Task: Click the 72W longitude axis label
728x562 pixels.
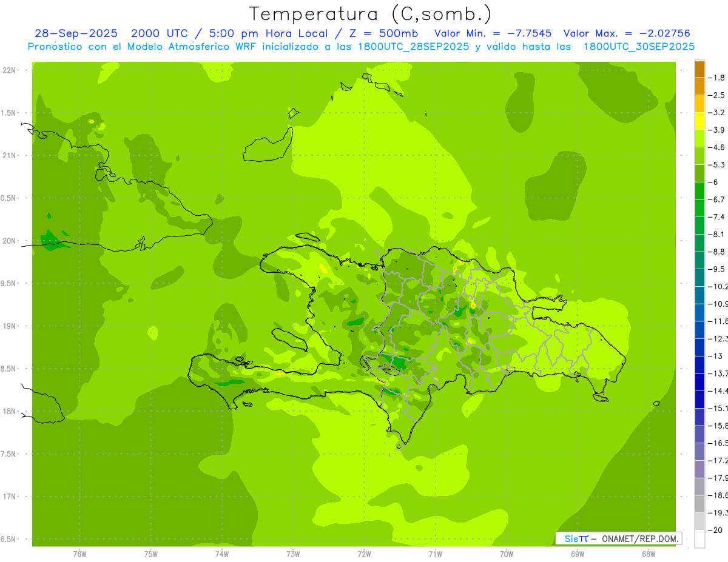Action: click(364, 554)
